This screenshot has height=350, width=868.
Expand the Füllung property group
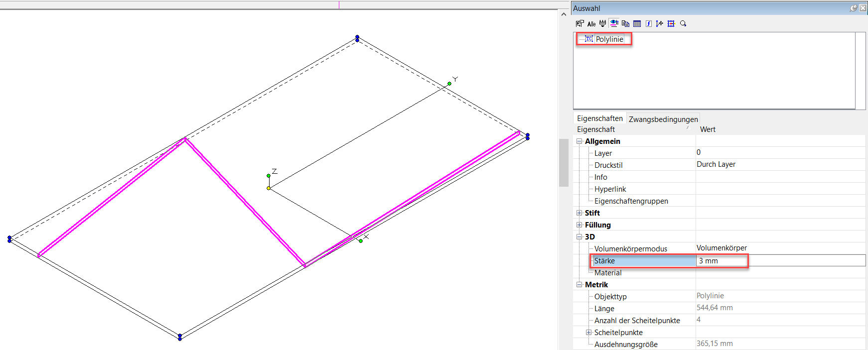click(x=579, y=225)
